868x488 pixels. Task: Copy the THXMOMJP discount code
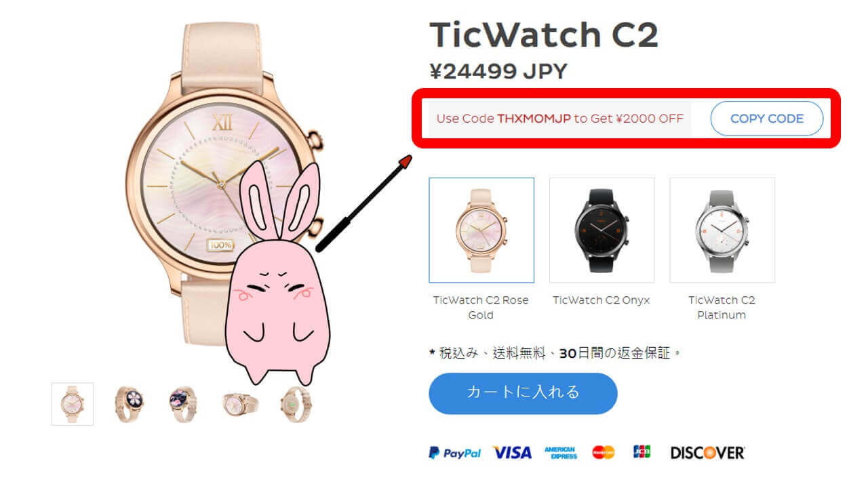point(766,119)
